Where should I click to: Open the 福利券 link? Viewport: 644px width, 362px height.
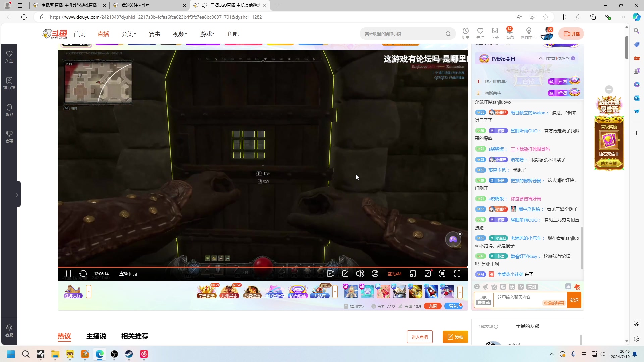click(355, 306)
